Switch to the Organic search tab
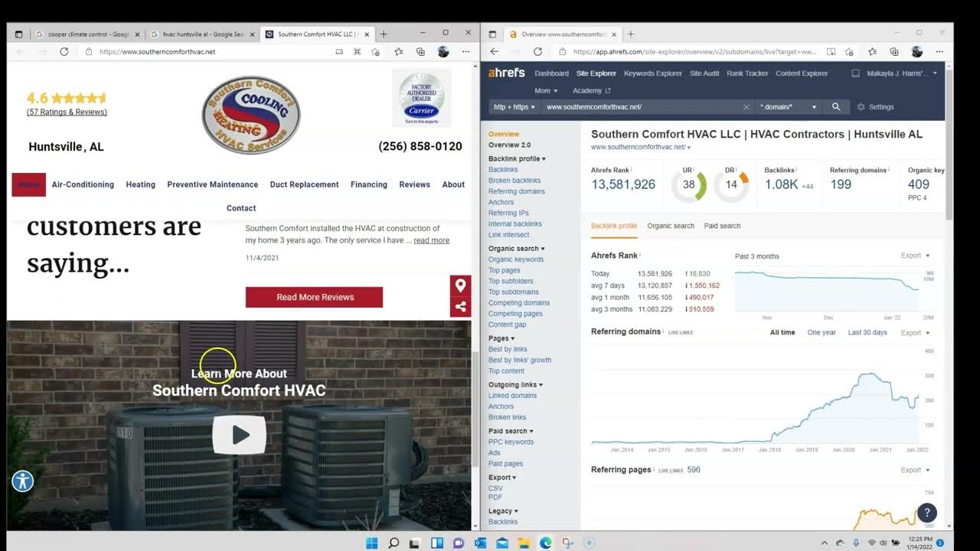 tap(671, 226)
